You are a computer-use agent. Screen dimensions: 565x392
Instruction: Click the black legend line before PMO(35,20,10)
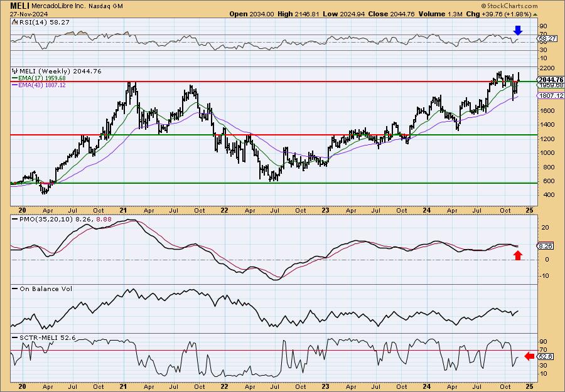pos(15,219)
